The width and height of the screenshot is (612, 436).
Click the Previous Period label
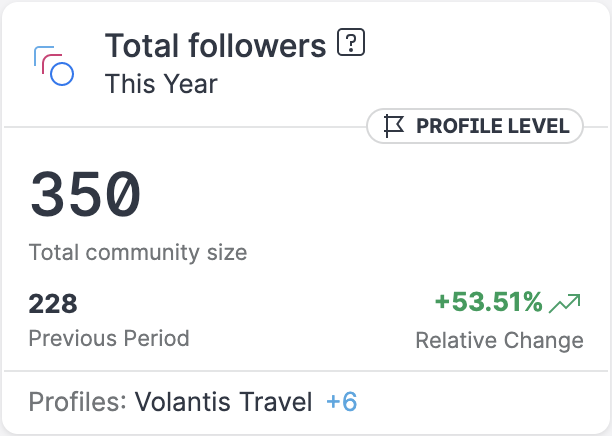[x=109, y=338]
